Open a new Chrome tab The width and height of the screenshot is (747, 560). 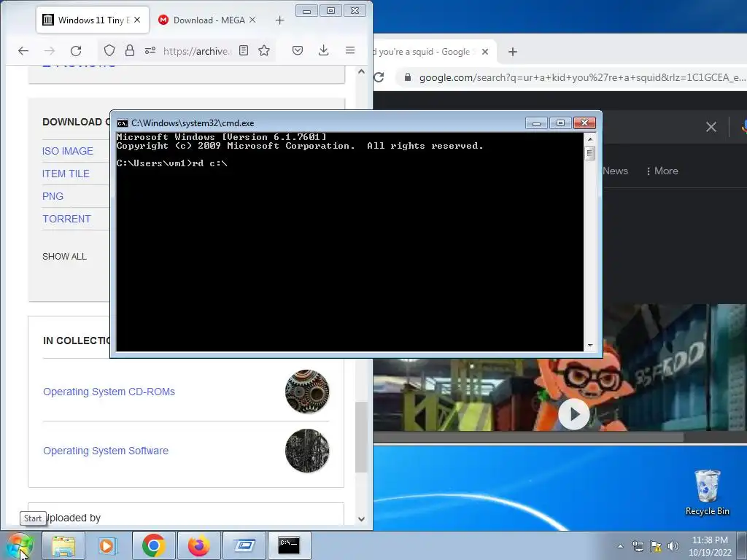[513, 52]
